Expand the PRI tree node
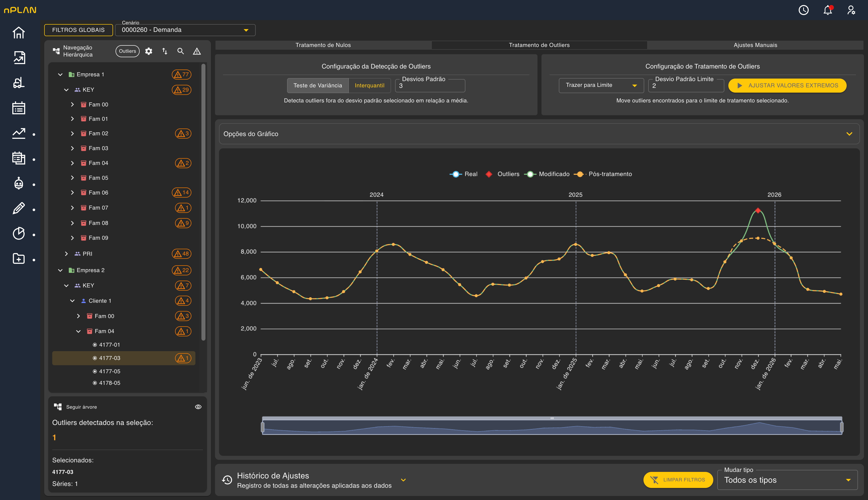Screen dimensions: 868x500 click(66, 254)
